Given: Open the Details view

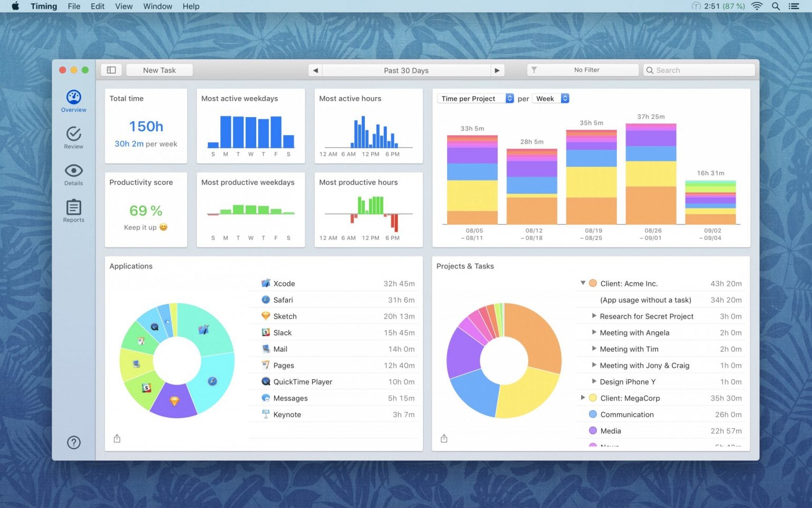Looking at the screenshot, I should 73,173.
